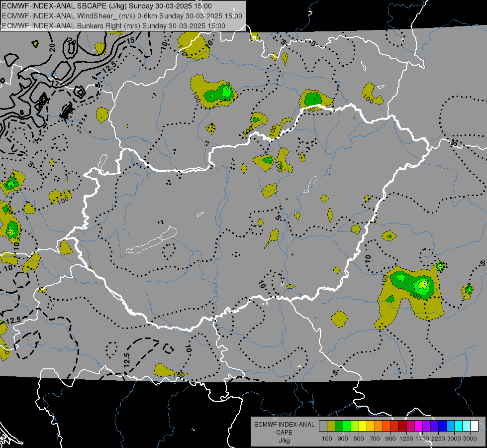Pick the orange swatch right of 700
The width and height of the screenshot is (487, 448).
tap(379, 426)
